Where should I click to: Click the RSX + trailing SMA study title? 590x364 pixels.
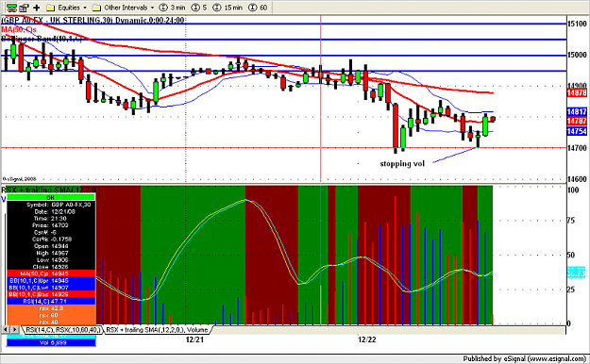point(51,190)
